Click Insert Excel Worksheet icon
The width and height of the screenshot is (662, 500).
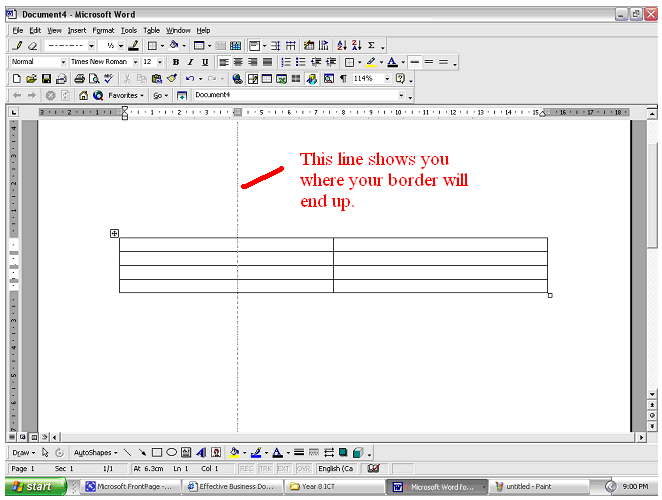coord(282,79)
